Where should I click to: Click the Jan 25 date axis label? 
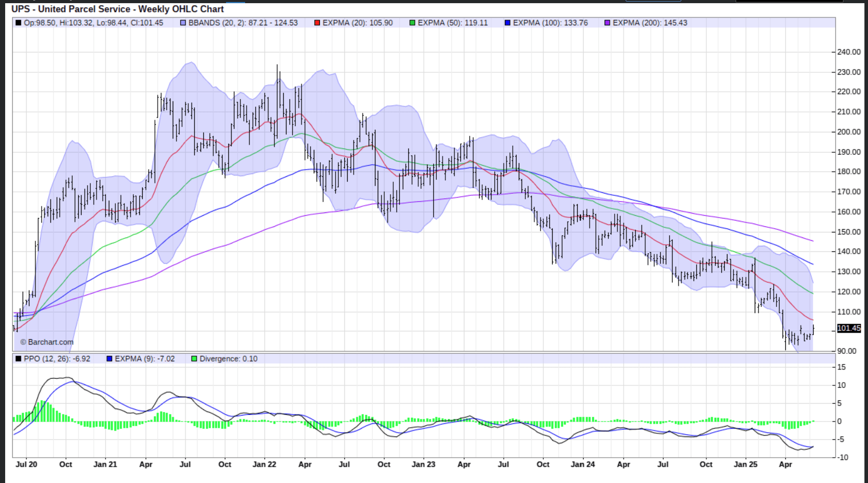745,464
